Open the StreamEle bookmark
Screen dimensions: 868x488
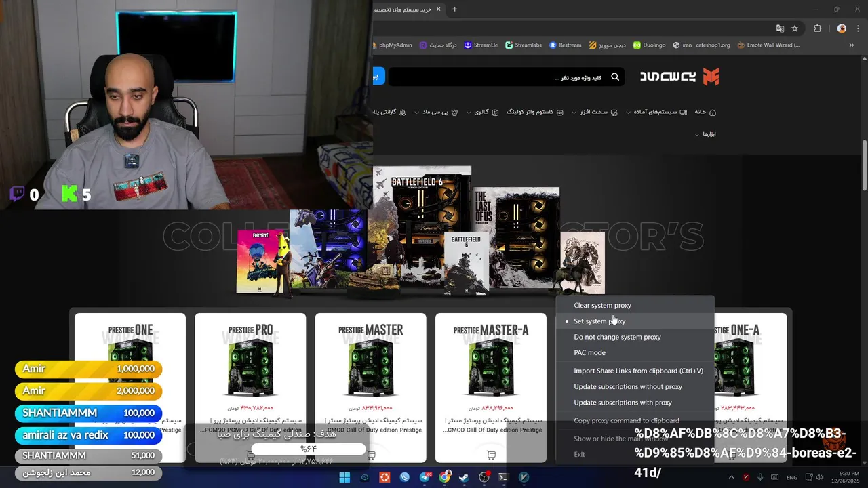tap(481, 45)
